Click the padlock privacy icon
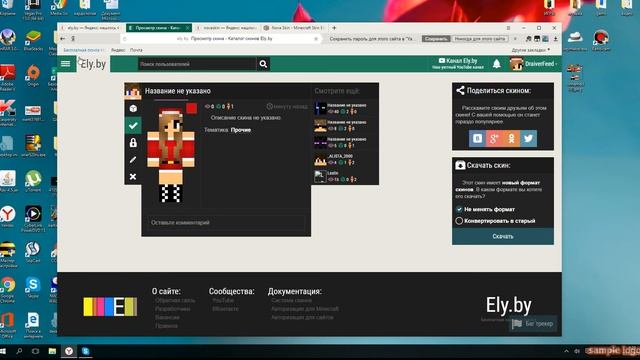This screenshot has height=360, width=640. [133, 142]
